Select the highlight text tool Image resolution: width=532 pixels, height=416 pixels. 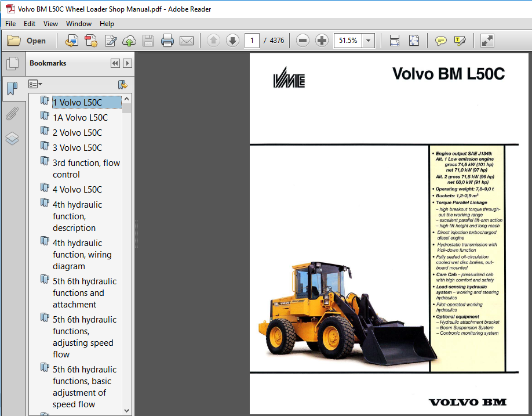pyautogui.click(x=460, y=41)
